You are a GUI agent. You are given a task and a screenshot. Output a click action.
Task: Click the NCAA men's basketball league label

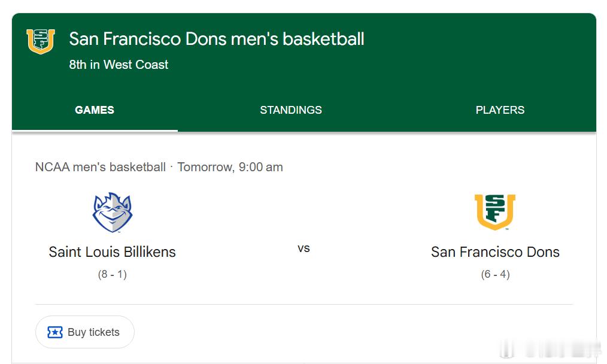click(x=100, y=167)
